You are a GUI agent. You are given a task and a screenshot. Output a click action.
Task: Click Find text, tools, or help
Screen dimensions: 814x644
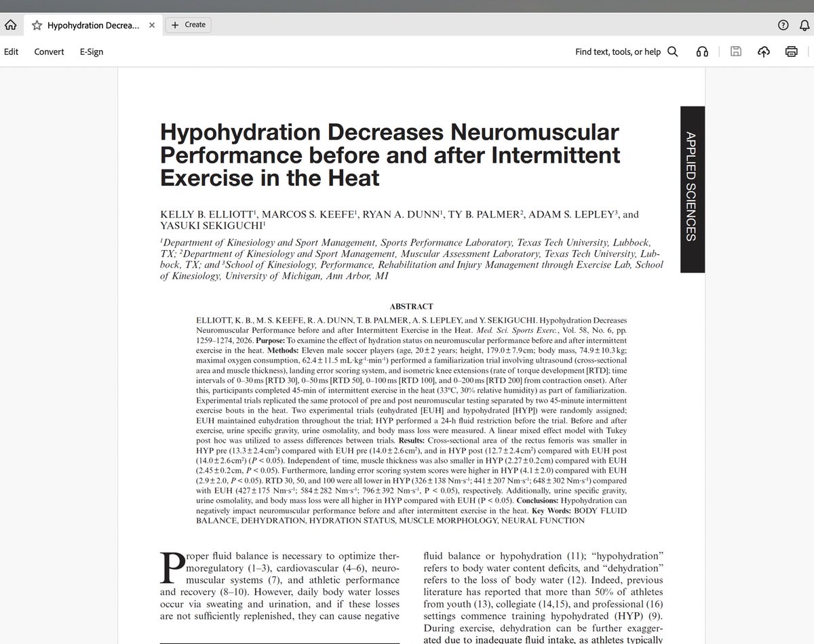pos(618,52)
